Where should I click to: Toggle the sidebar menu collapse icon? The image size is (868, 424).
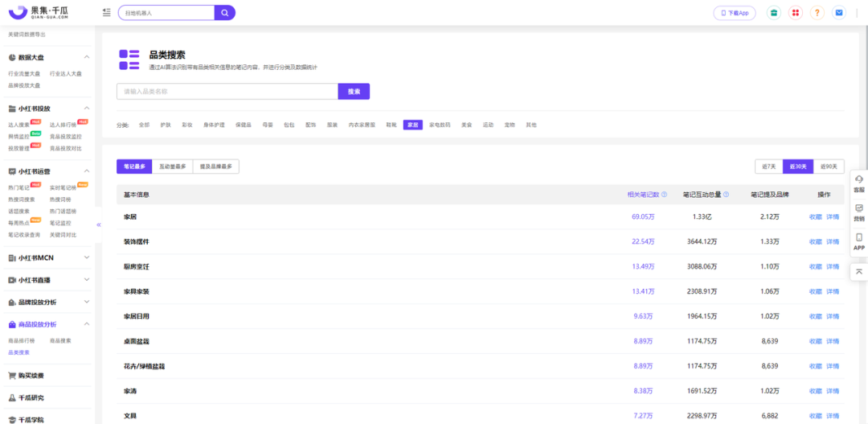coord(107,13)
